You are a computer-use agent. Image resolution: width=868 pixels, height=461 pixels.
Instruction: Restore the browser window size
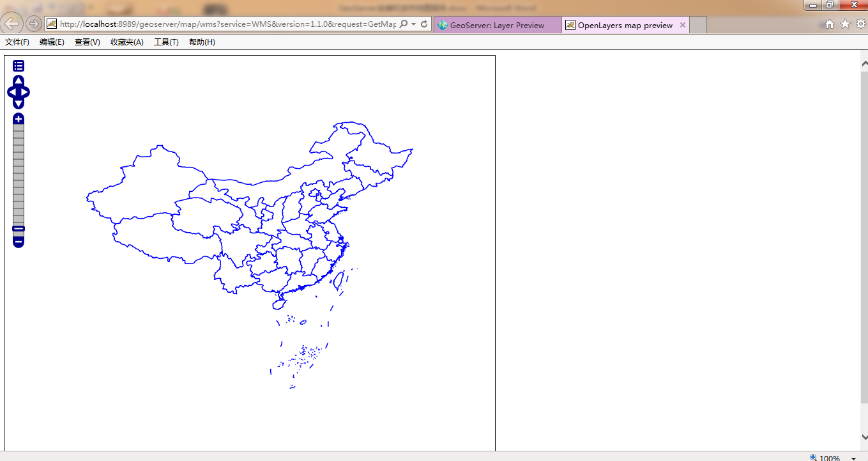coord(830,4)
